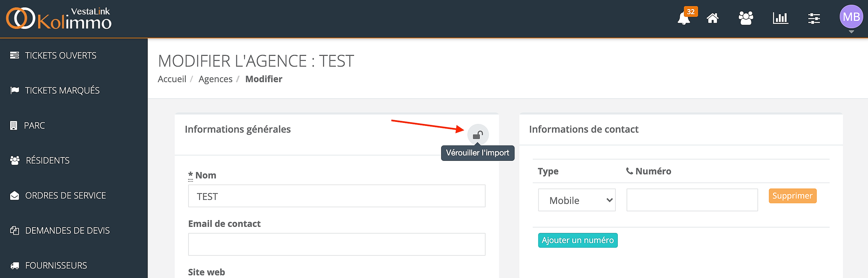This screenshot has height=278, width=868.
Task: Open the users group icon in header
Action: pos(746,18)
